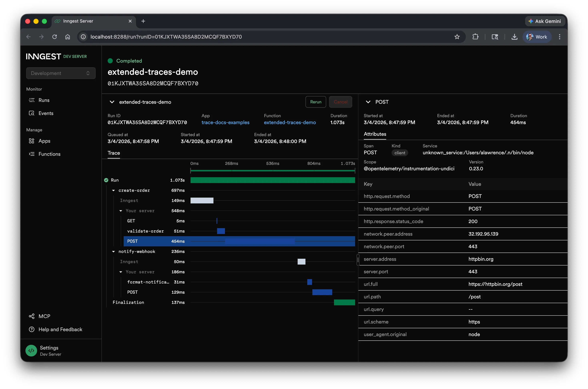Viewport: 588px width, 389px height.
Task: Bookmark the current page with the star
Action: tap(457, 37)
